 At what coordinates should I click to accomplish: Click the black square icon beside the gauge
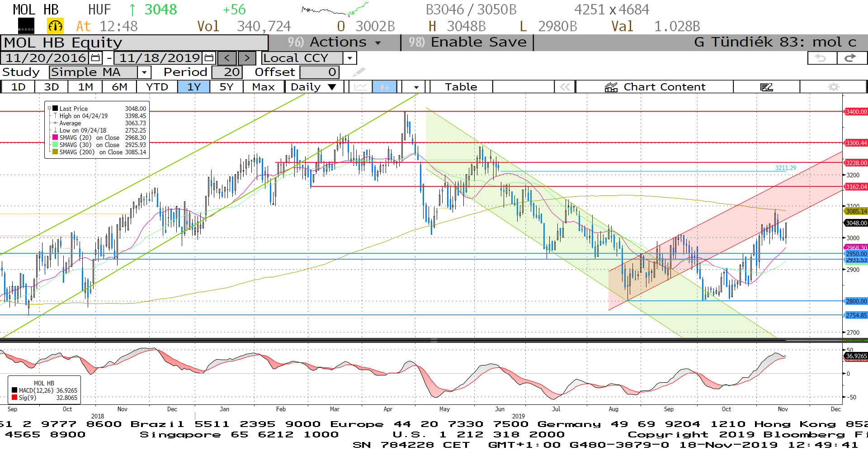click(26, 26)
